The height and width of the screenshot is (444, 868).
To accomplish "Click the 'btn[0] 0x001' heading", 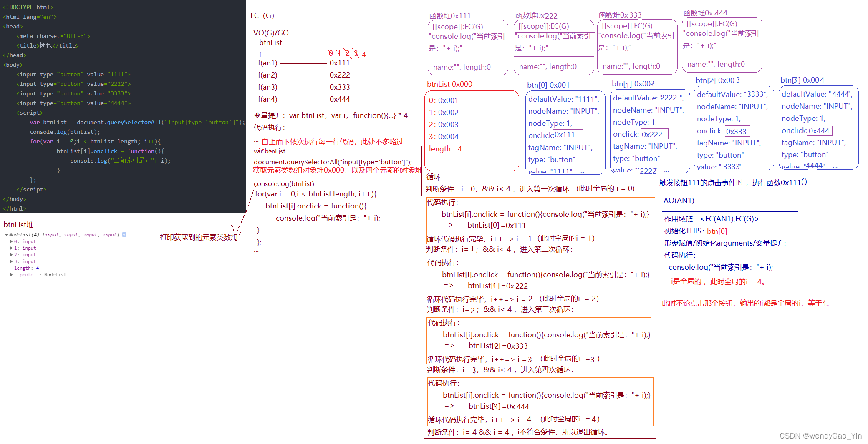I will point(548,85).
